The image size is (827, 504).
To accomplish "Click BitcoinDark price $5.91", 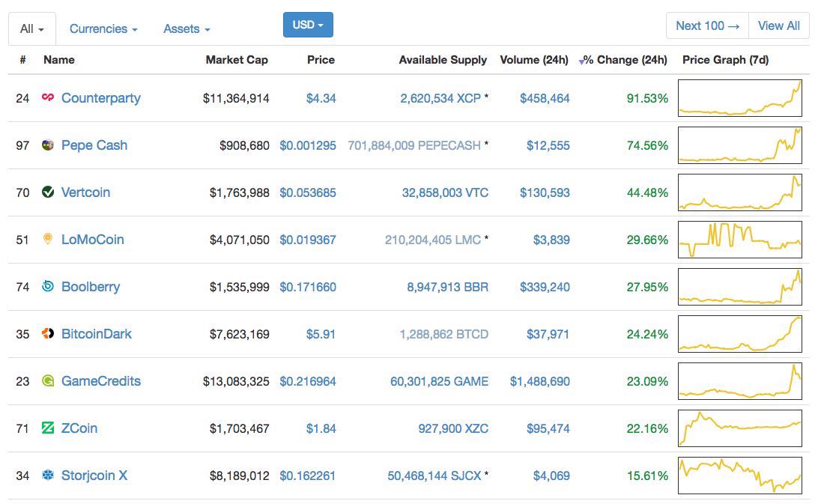I will (x=321, y=334).
